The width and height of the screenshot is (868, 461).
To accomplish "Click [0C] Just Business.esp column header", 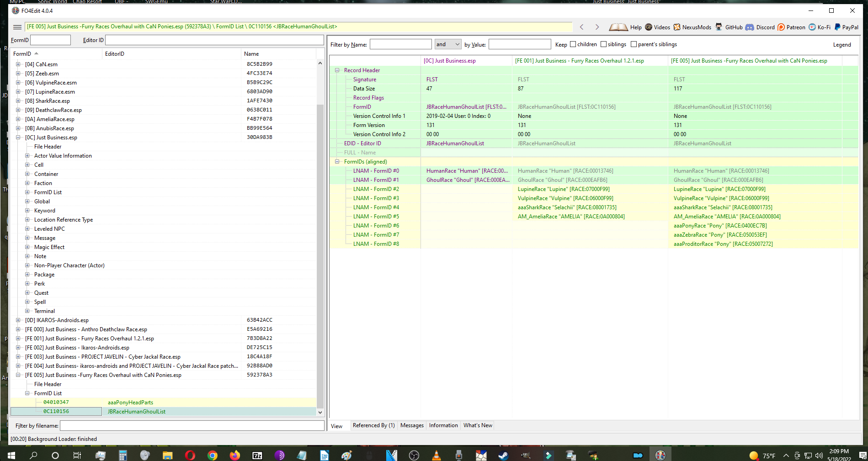I will (466, 61).
